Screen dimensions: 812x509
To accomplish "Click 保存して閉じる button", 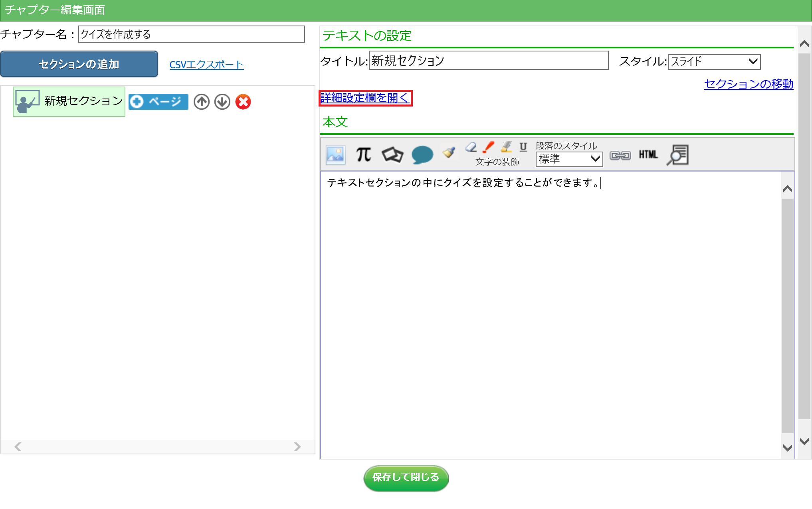I will point(406,477).
